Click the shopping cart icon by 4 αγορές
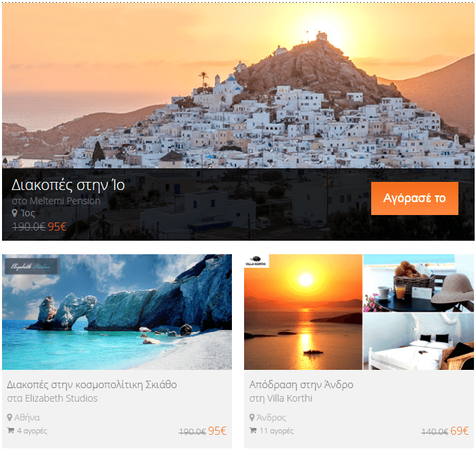This screenshot has width=476, height=451. click(11, 430)
